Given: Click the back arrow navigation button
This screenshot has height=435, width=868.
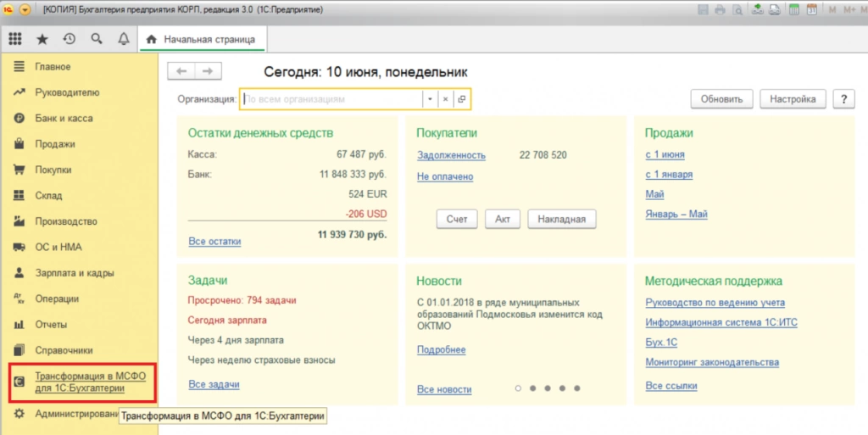Looking at the screenshot, I should pos(181,71).
